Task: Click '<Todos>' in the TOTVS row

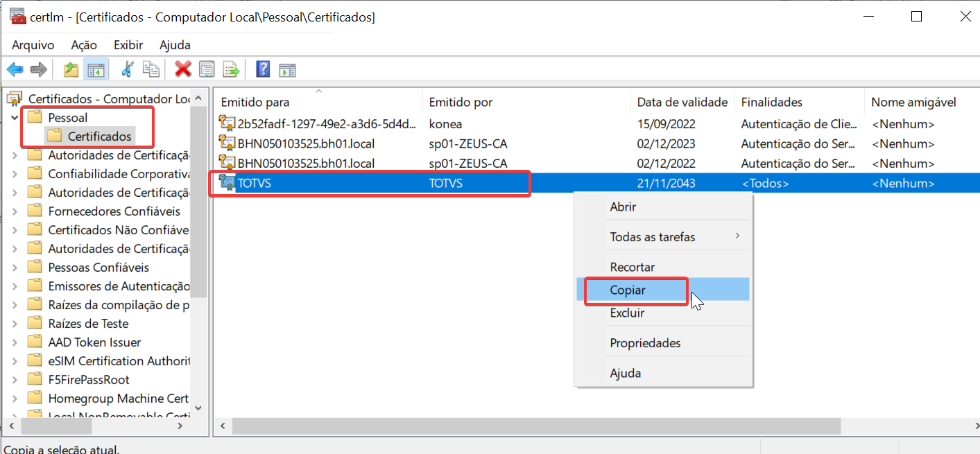Action: pos(765,184)
